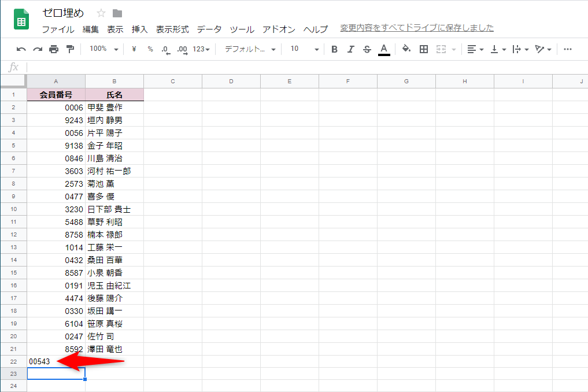
Task: Select all cells with corner button
Action: (x=13, y=81)
